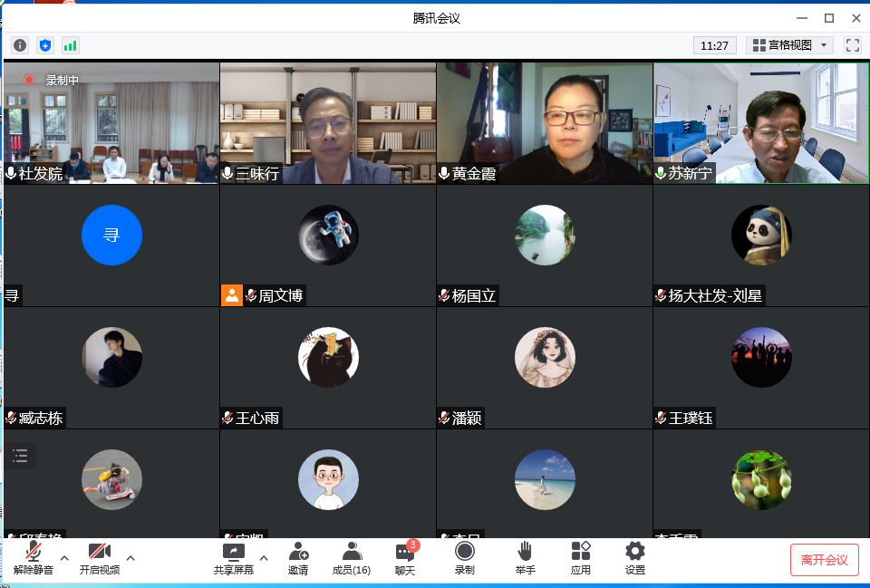Expand share options arrow beside 共享屏幕
Viewport: 870px width, 588px height.
pyautogui.click(x=264, y=557)
